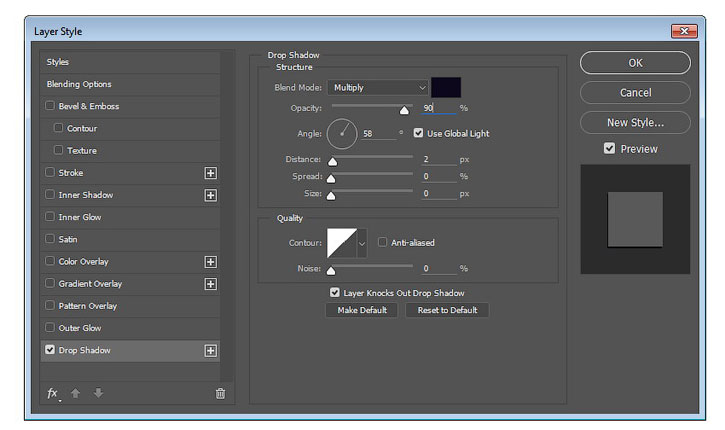Enable the Outer Glow checkbox
The width and height of the screenshot is (725, 430).
[50, 327]
